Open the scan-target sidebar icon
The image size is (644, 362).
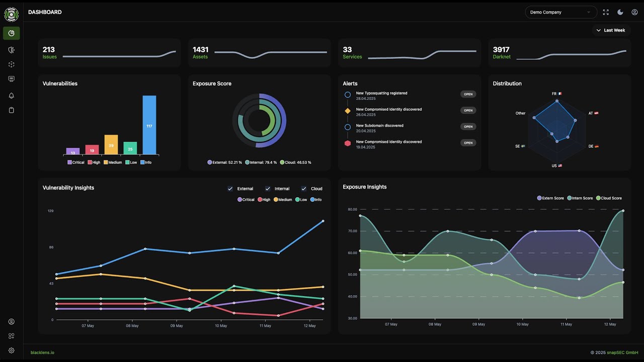tap(12, 64)
